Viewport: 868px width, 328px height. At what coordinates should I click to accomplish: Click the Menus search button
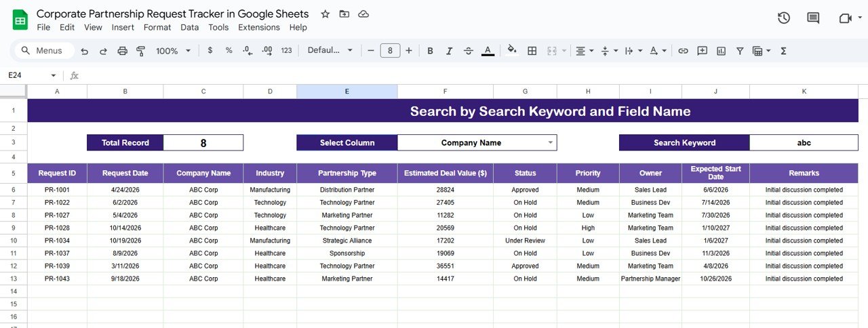(42, 51)
